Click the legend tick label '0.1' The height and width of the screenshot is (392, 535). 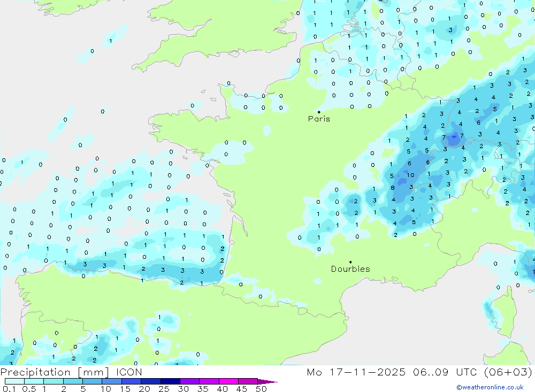(9, 389)
